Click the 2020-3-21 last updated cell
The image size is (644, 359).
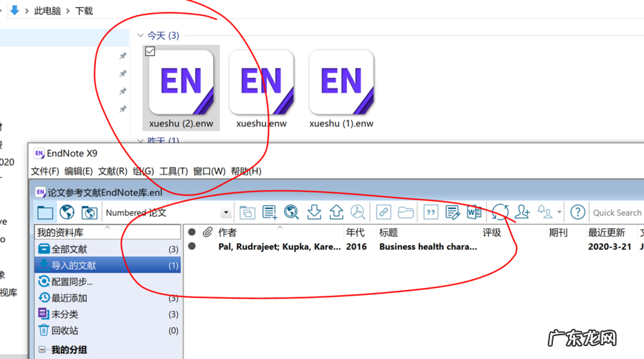[x=610, y=247]
